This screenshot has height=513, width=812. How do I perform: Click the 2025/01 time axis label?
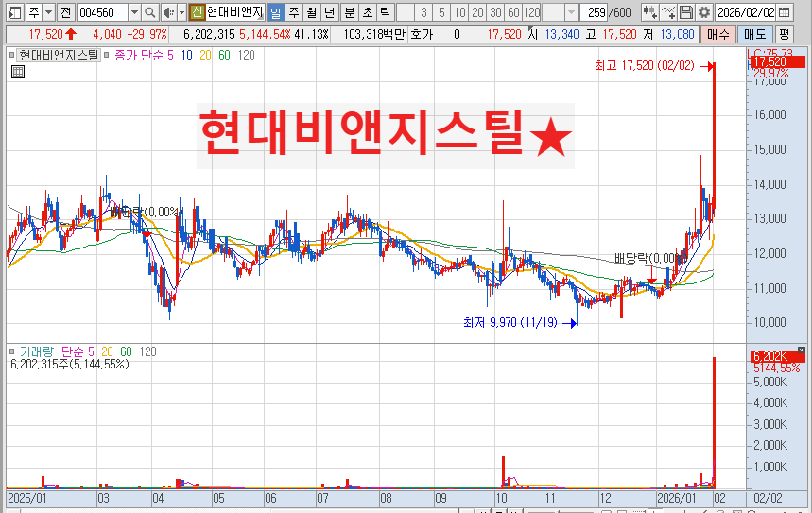tap(27, 499)
